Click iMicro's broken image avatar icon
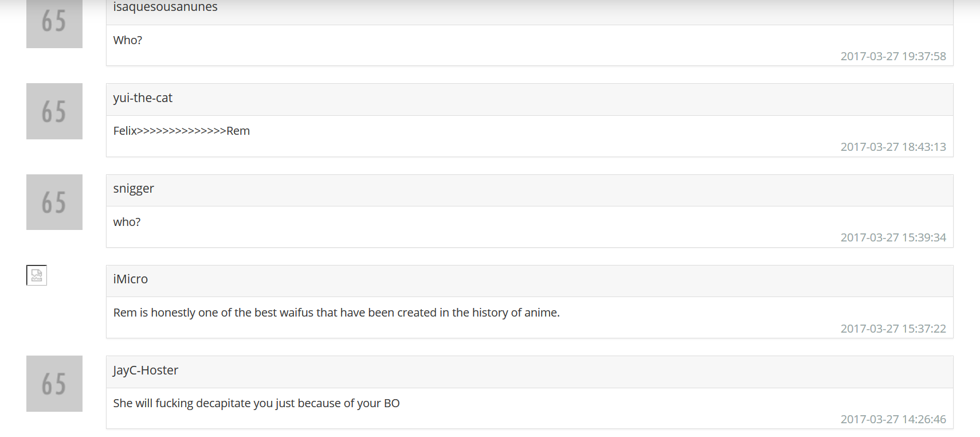The width and height of the screenshot is (980, 437). click(x=37, y=275)
